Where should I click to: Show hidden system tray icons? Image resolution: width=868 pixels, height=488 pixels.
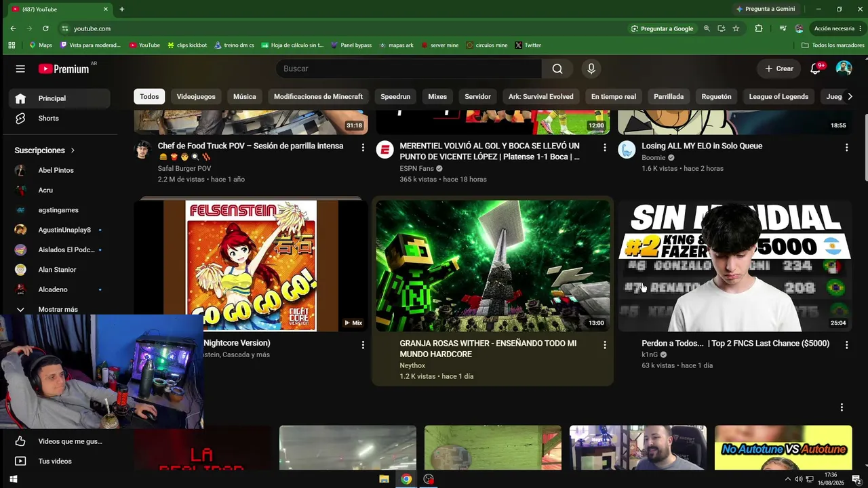[x=787, y=479]
